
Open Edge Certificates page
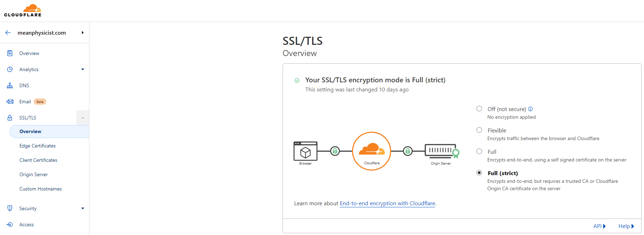tap(38, 146)
